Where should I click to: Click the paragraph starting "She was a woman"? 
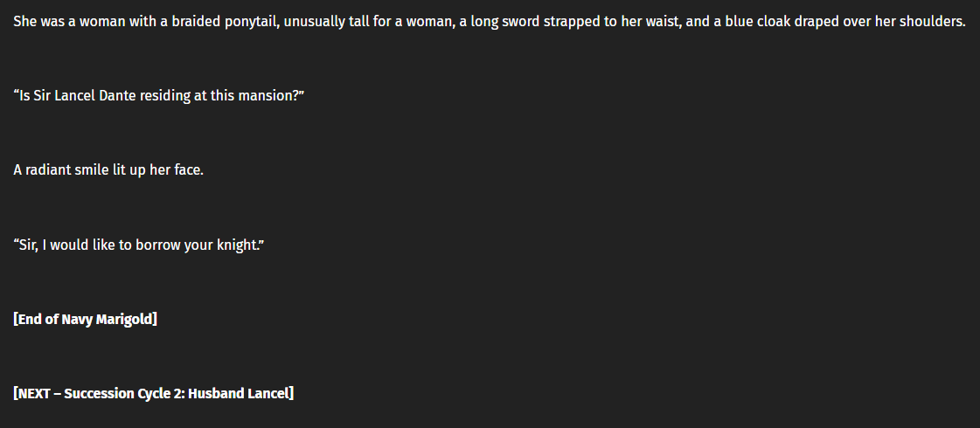[490, 22]
